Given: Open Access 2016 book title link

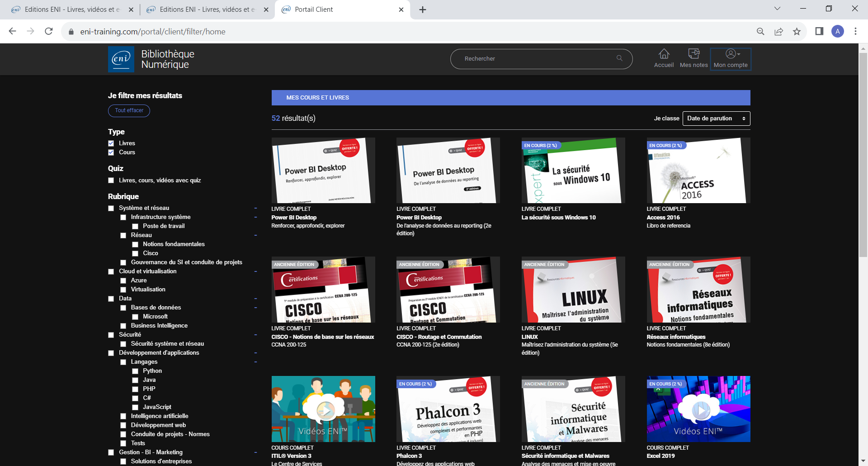Looking at the screenshot, I should (663, 218).
